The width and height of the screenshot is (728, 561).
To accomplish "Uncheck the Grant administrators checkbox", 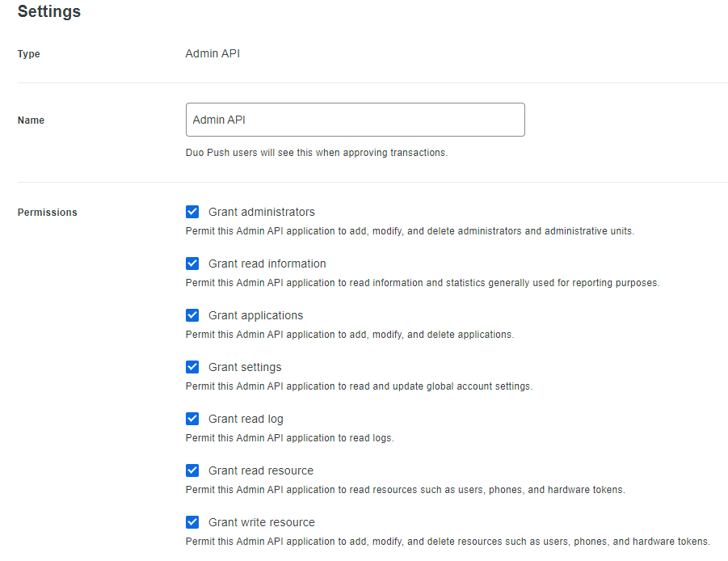I will [192, 212].
